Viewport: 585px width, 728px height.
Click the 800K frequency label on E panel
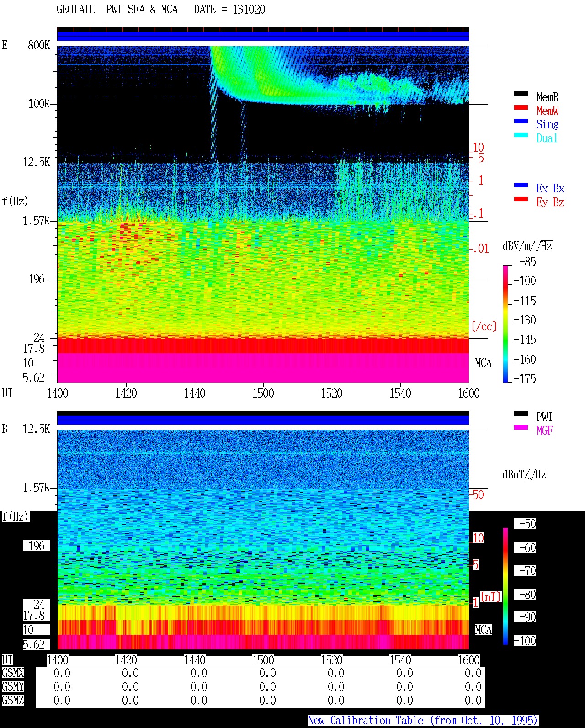(x=39, y=45)
